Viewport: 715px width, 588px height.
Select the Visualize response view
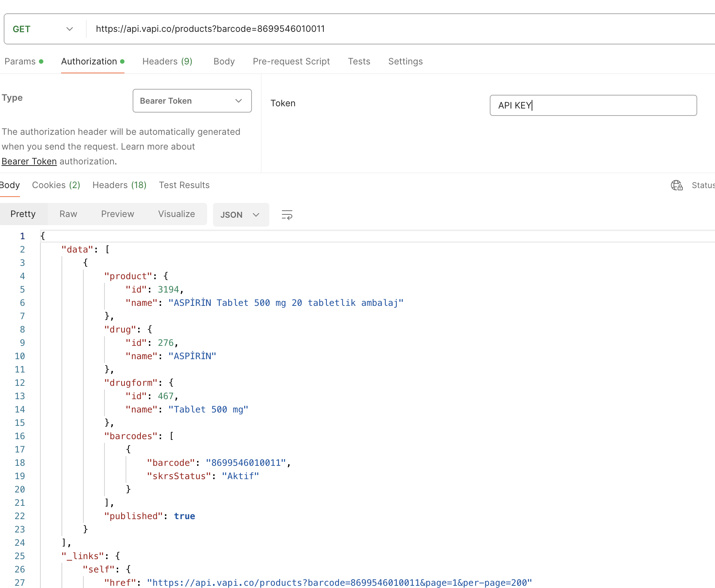176,214
